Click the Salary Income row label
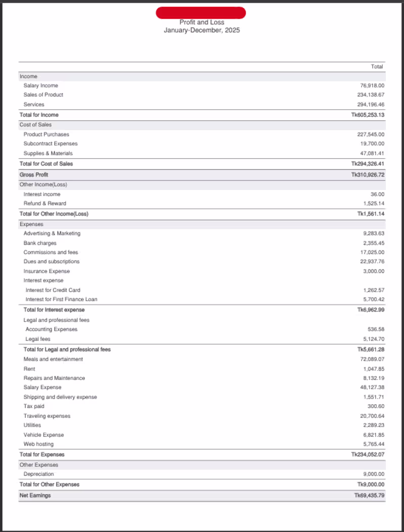 tap(41, 85)
